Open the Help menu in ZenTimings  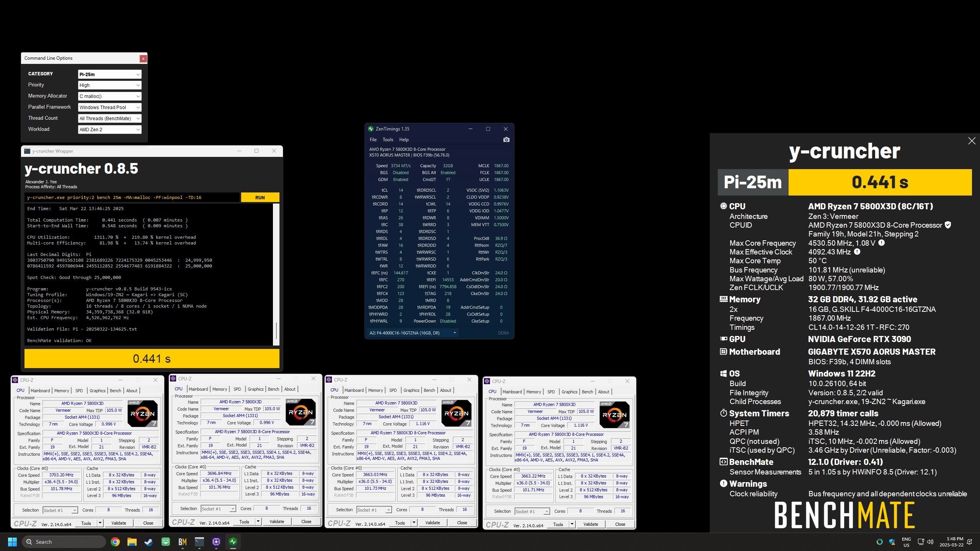click(x=404, y=140)
